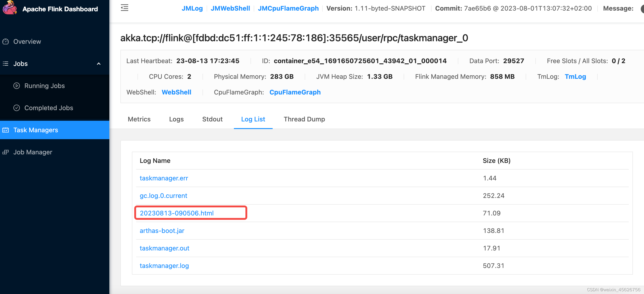Collapse sidebar with the menu fold icon
Image resolution: width=644 pixels, height=294 pixels.
click(125, 8)
